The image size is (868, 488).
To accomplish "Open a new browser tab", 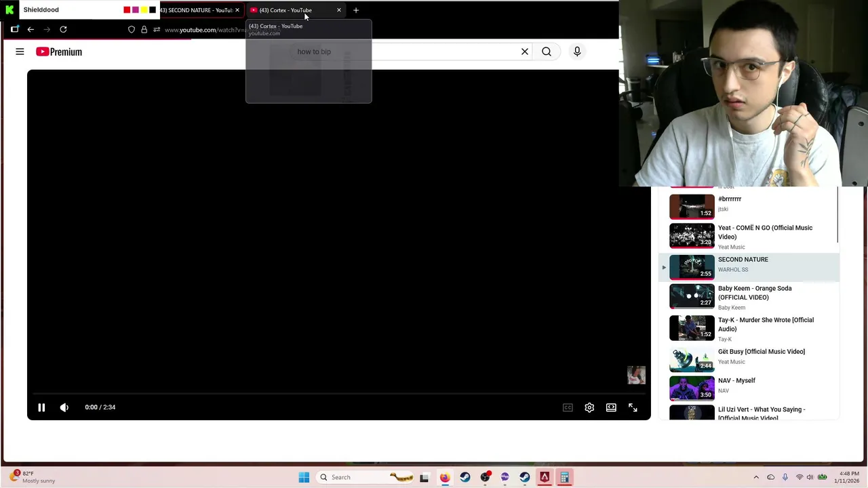I will tap(356, 10).
